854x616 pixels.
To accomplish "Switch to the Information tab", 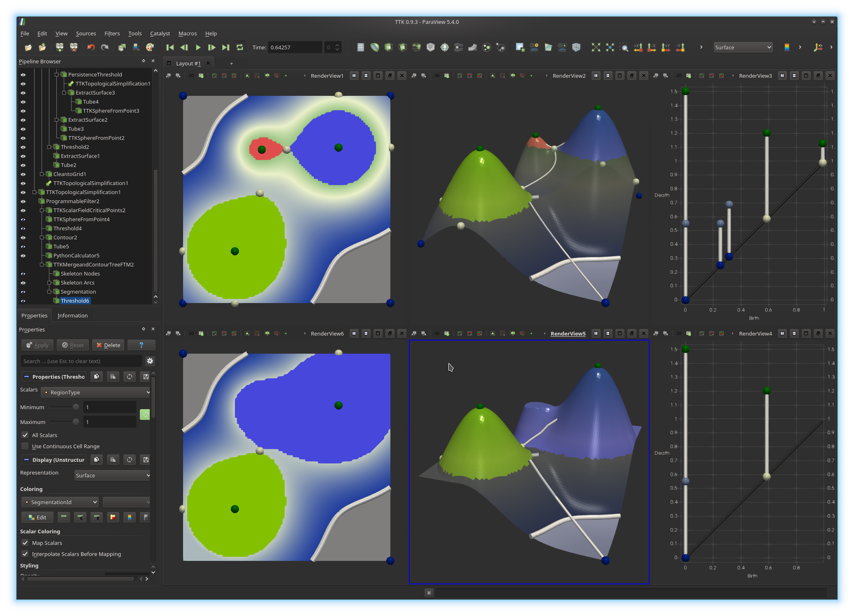I will coord(72,315).
